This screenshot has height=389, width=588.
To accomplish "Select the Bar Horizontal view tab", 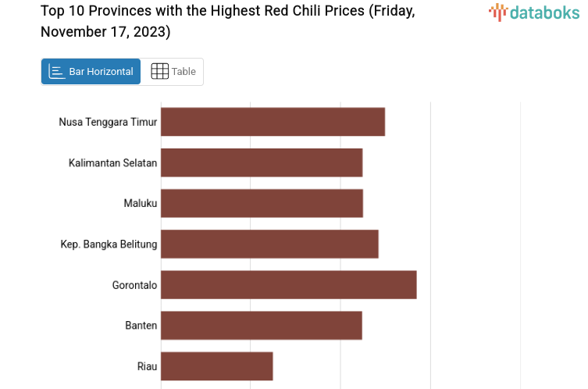I will [91, 71].
